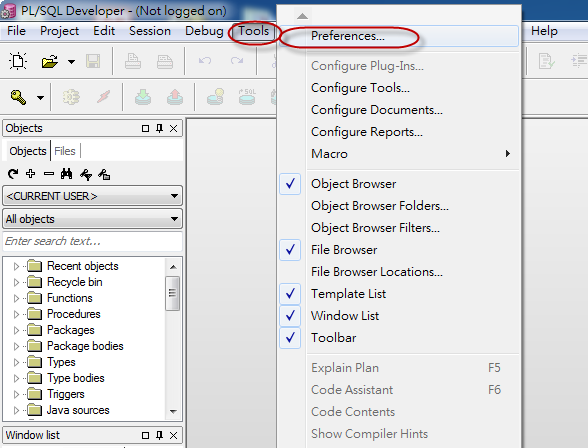Viewport: 588px width, 448px height.
Task: Float the Objects panel with square icon
Action: 146,129
